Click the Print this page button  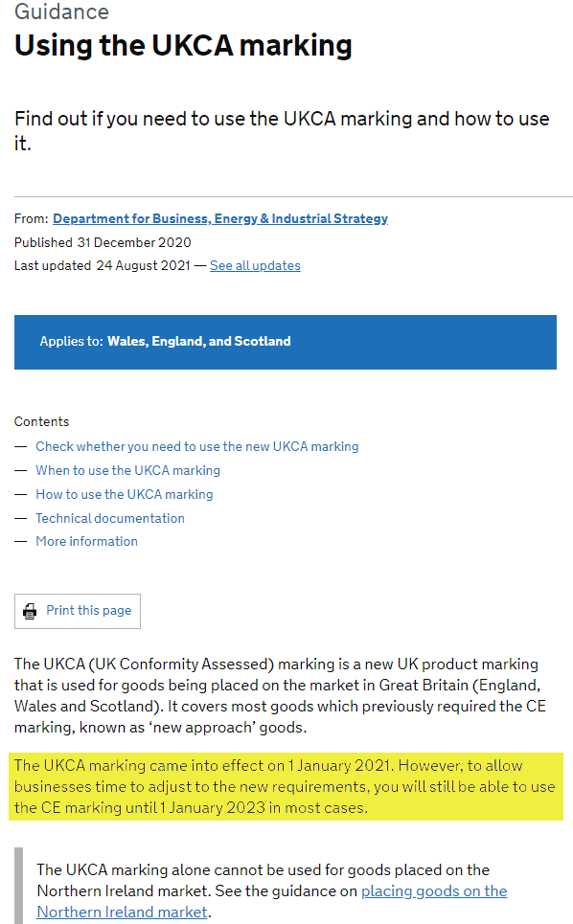(x=78, y=611)
